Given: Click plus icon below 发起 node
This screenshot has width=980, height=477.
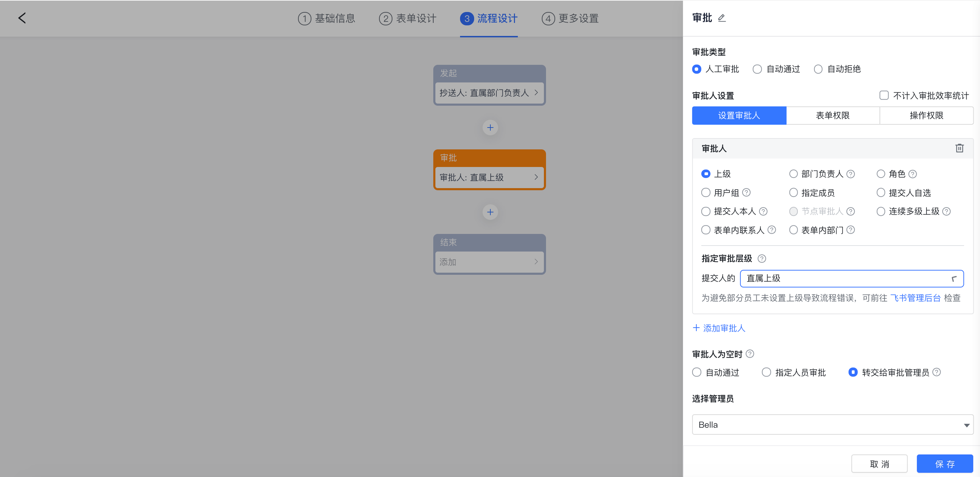Looking at the screenshot, I should coord(490,128).
